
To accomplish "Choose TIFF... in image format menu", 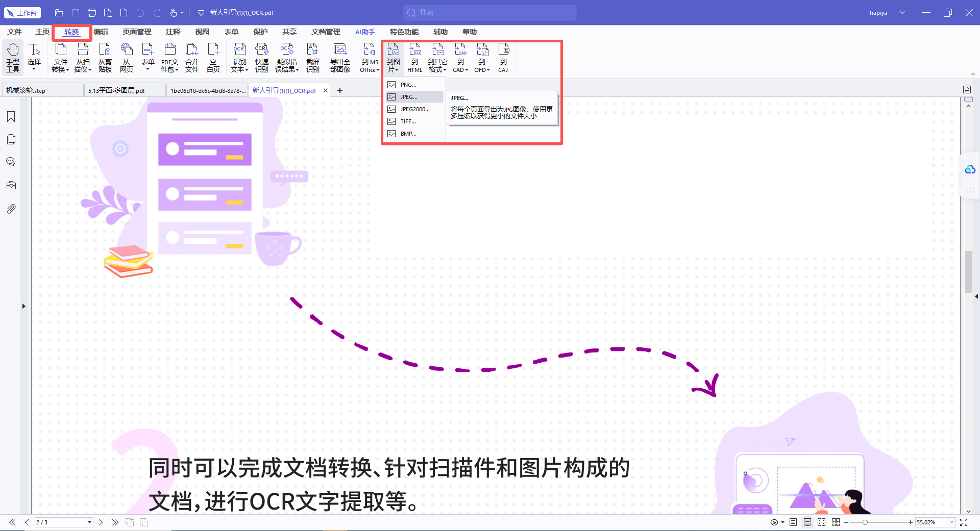I will click(414, 121).
